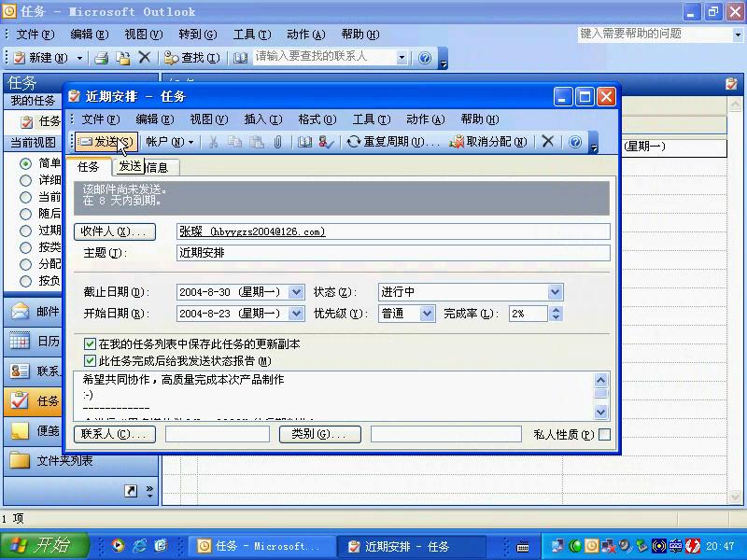
Task: Open 文件 menu in task window
Action: point(101,119)
